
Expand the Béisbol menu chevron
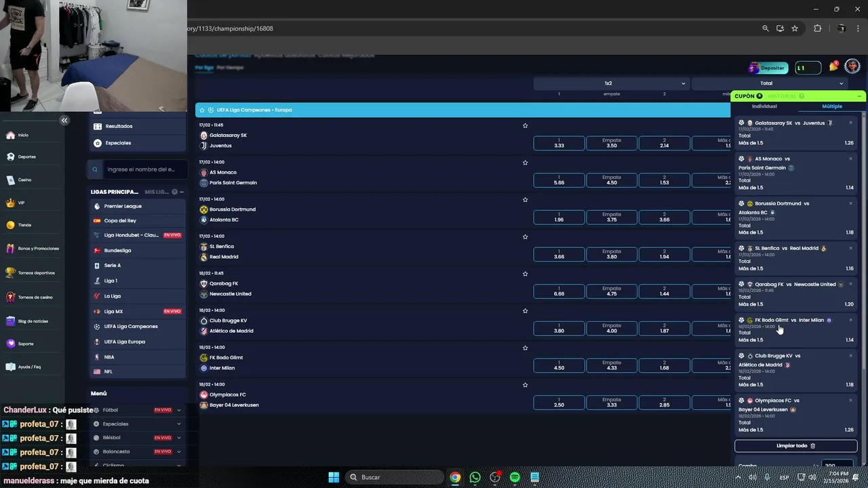pos(179,438)
